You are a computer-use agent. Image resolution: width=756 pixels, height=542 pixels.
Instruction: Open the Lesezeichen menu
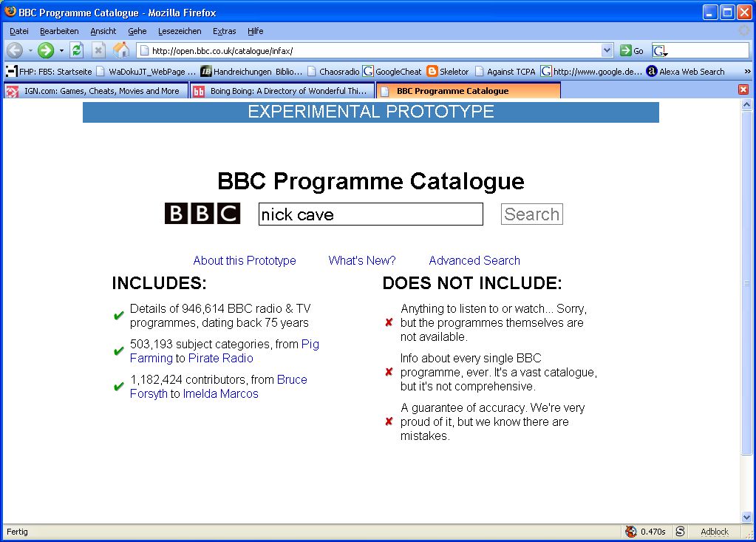click(x=180, y=31)
